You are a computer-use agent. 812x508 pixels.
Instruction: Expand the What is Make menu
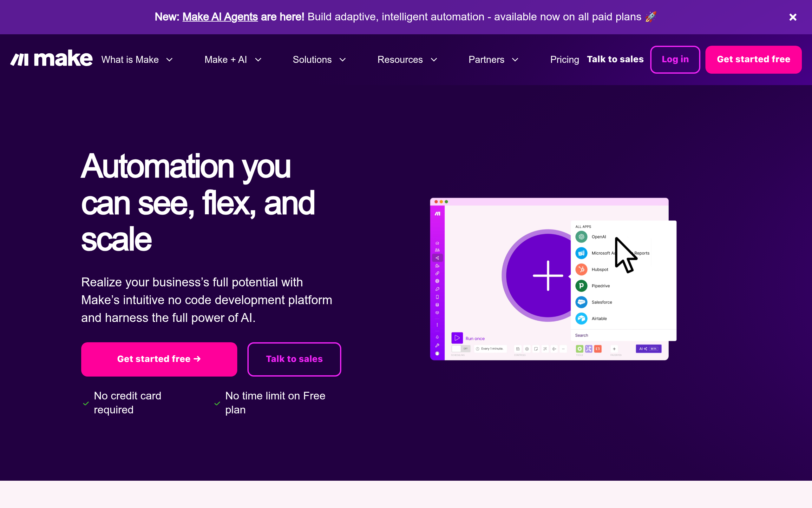(x=137, y=59)
